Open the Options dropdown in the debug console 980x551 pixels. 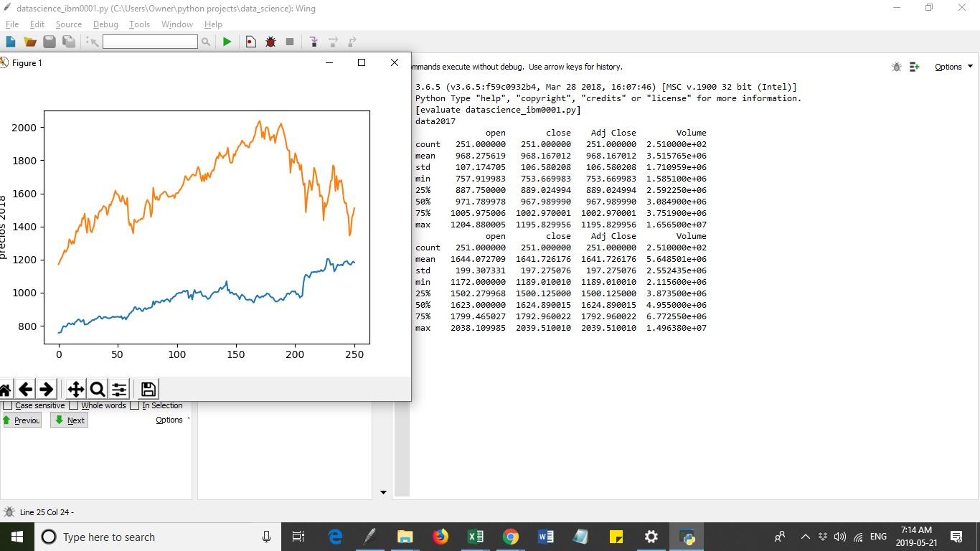(948, 67)
